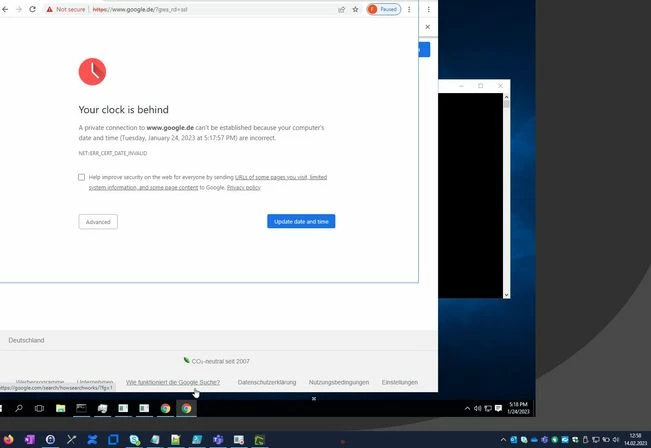Open network status in remote taskbar tray
The width and height of the screenshot is (651, 448).
[488, 409]
